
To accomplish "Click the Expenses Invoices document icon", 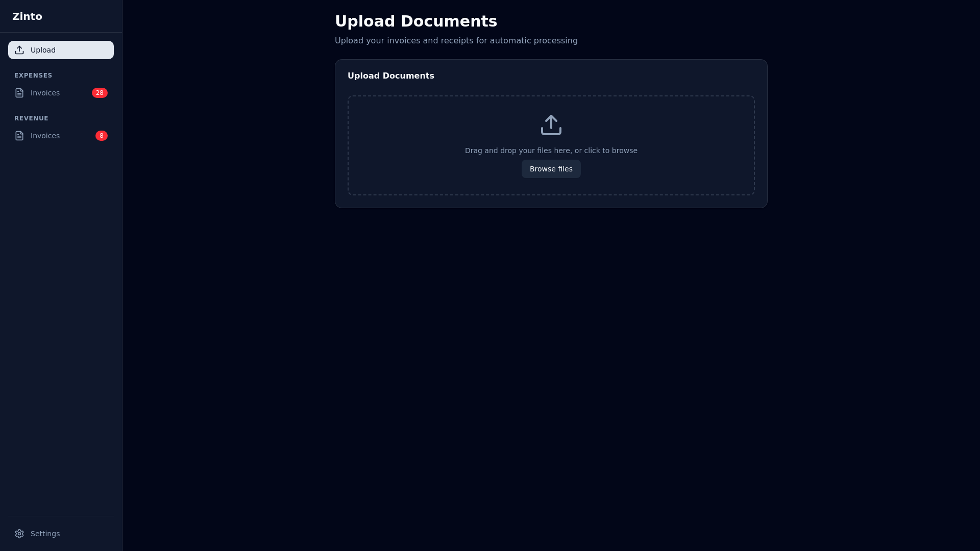I will (x=19, y=93).
